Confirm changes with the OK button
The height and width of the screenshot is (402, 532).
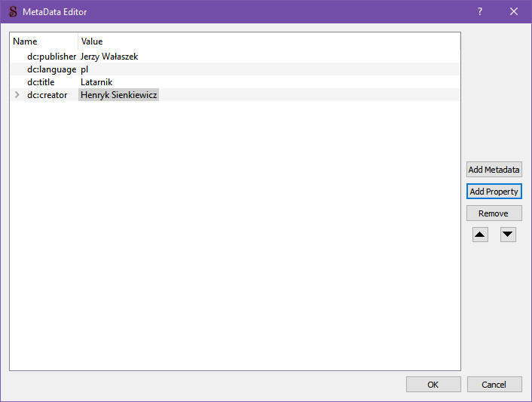pyautogui.click(x=433, y=385)
